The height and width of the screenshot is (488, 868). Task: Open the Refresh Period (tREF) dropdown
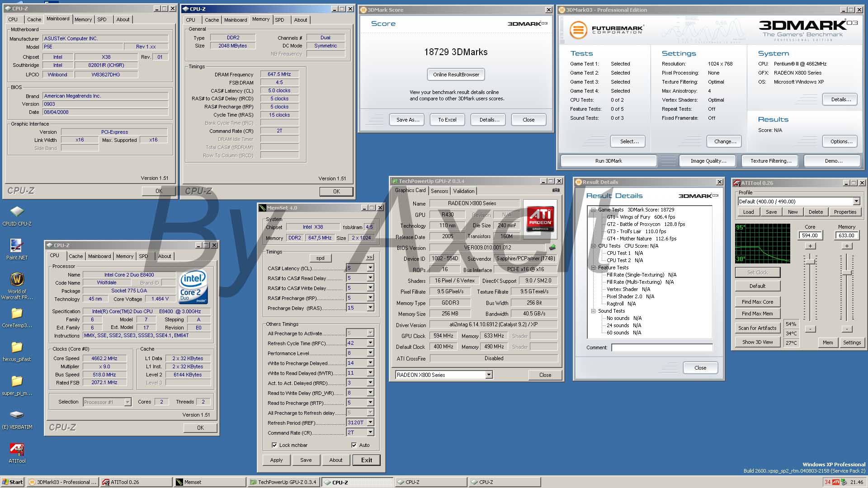pyautogui.click(x=370, y=422)
